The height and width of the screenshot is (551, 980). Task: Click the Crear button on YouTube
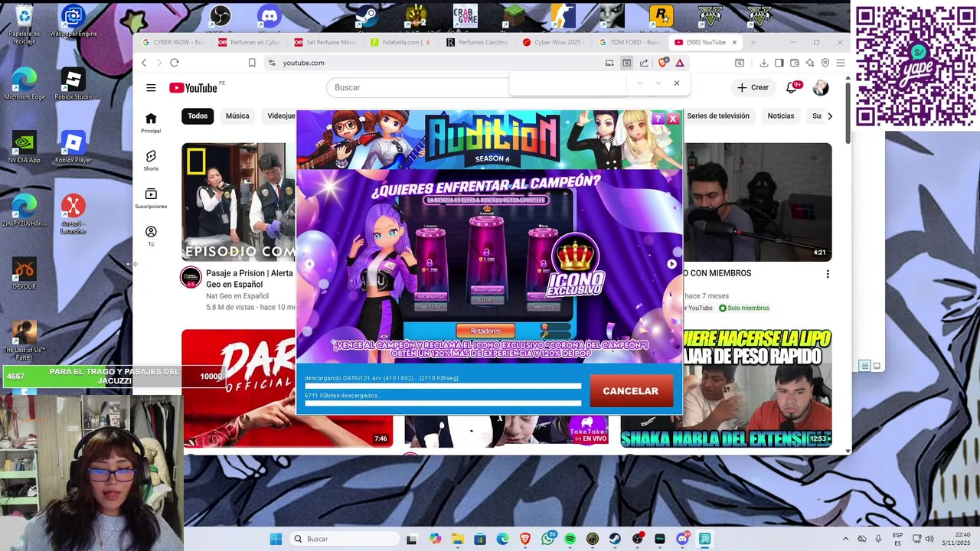[x=753, y=87]
